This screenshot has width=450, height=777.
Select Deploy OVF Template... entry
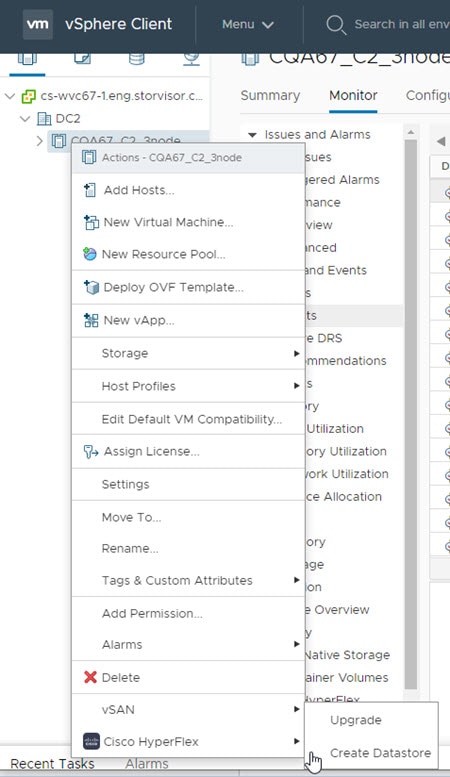[188, 287]
